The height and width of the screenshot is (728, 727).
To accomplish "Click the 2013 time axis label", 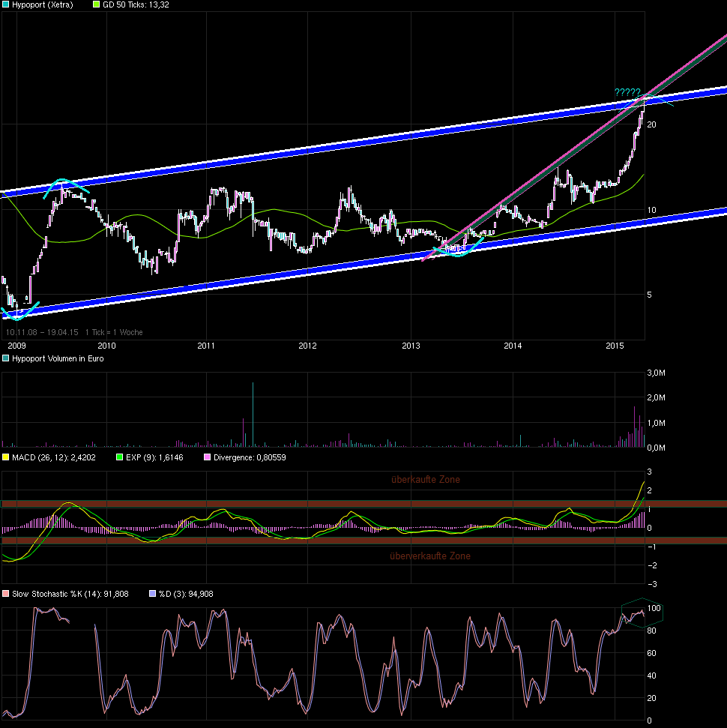I will pos(411,346).
